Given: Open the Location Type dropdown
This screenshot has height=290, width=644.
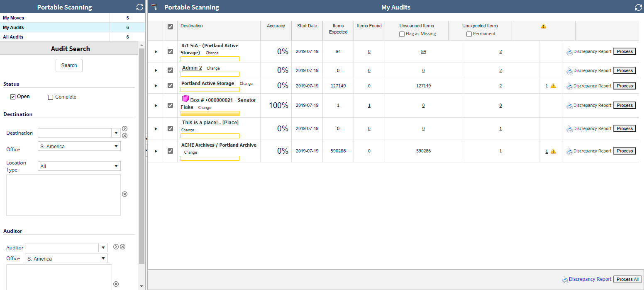Looking at the screenshot, I should pos(79,166).
